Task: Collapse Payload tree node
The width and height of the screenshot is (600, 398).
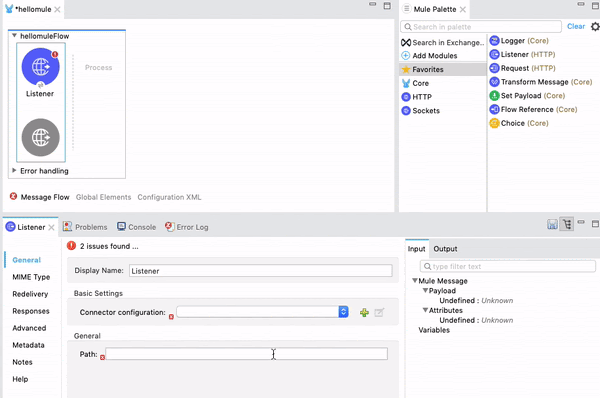Action: click(x=425, y=290)
